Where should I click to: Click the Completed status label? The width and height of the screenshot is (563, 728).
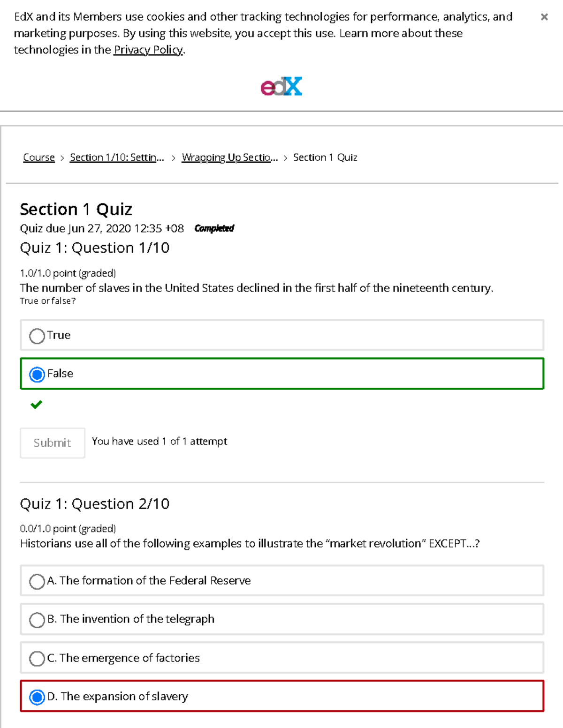pyautogui.click(x=214, y=229)
